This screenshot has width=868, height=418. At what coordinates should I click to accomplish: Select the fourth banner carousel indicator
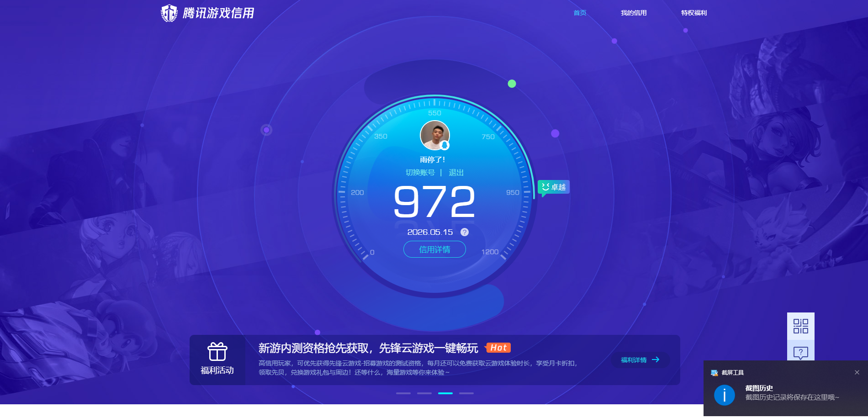coord(466,393)
